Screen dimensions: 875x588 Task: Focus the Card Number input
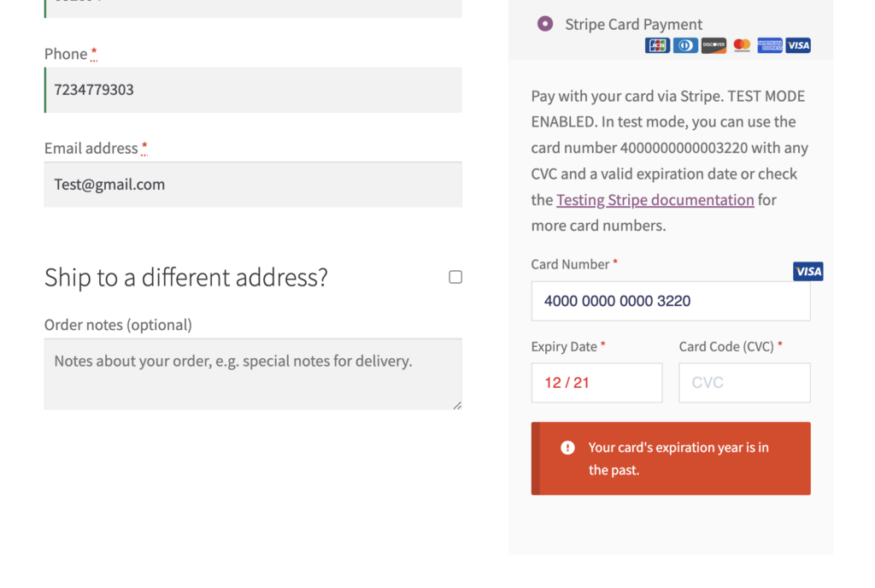(671, 301)
